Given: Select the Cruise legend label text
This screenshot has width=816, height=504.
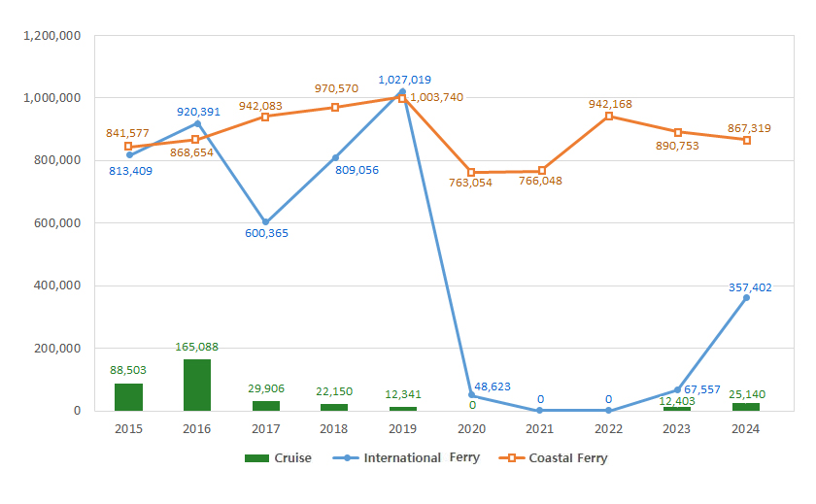Looking at the screenshot, I should tap(292, 458).
